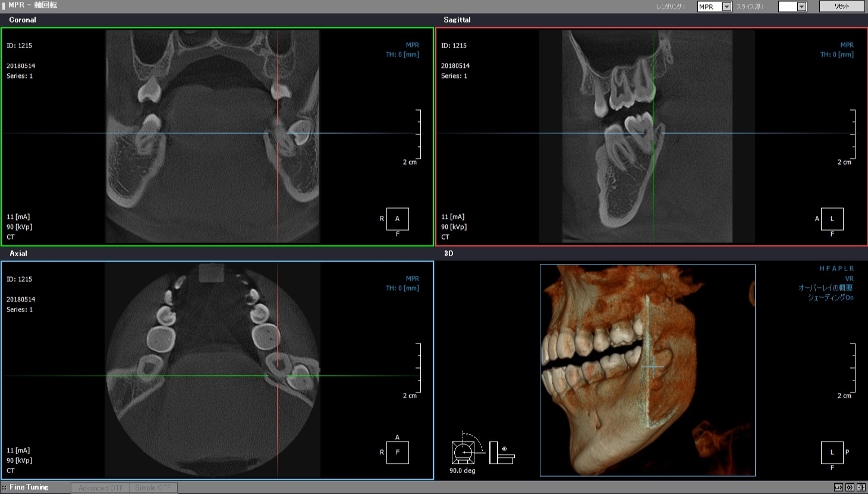
Task: Click the rightmost layout icon in status bar
Action: click(861, 487)
